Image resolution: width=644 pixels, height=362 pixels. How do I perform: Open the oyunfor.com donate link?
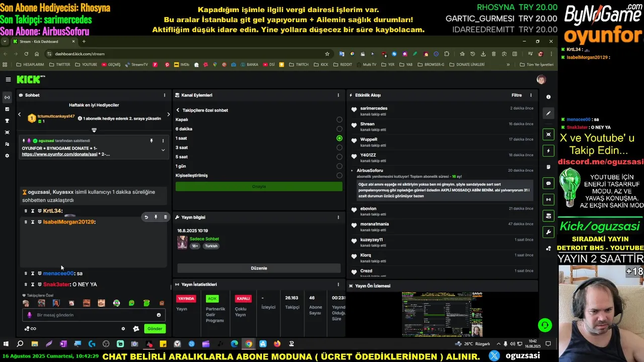tap(59, 154)
